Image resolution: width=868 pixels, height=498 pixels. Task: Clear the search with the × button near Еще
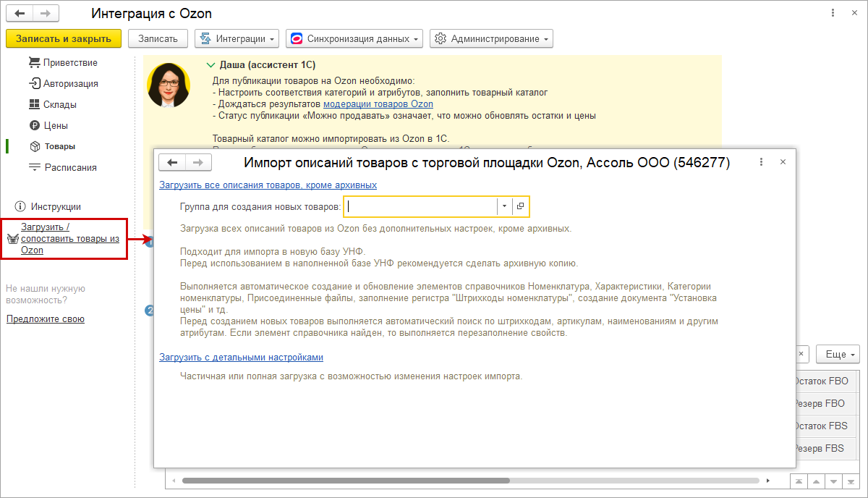point(801,354)
